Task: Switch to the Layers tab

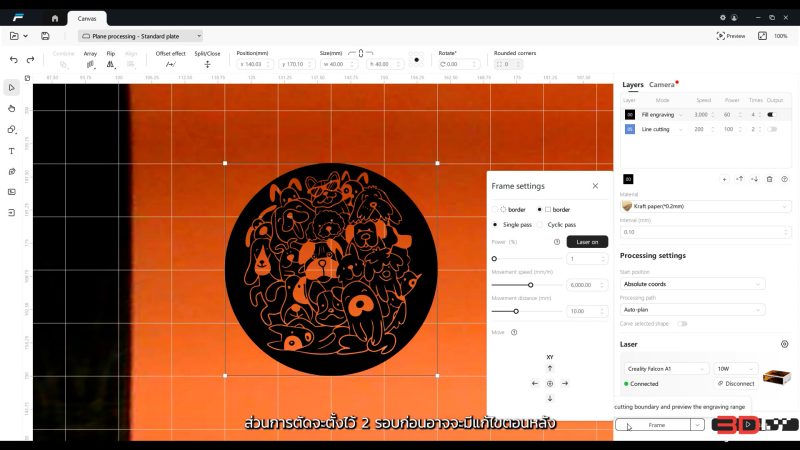Action: coord(633,85)
